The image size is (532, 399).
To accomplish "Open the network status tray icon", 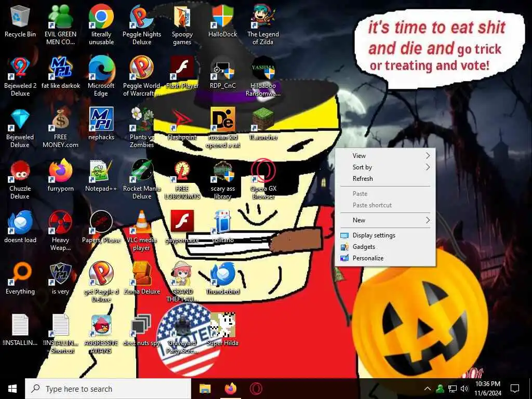I will (x=453, y=389).
